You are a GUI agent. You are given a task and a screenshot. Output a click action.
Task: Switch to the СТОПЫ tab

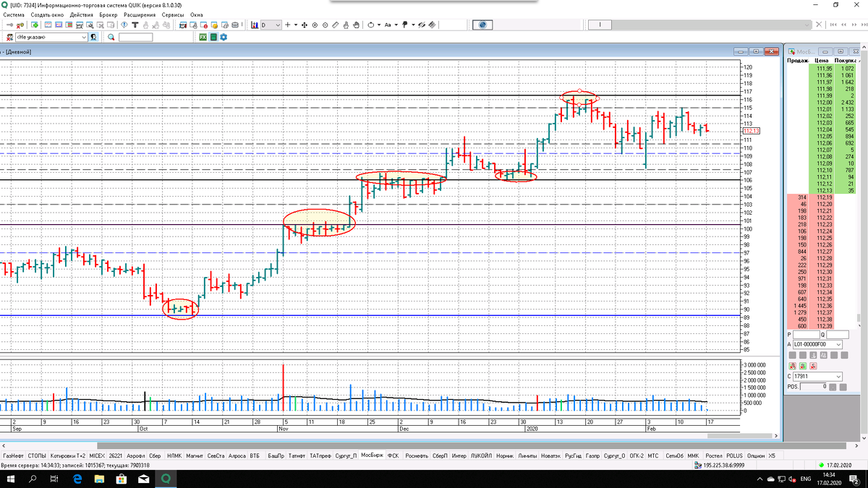37,455
